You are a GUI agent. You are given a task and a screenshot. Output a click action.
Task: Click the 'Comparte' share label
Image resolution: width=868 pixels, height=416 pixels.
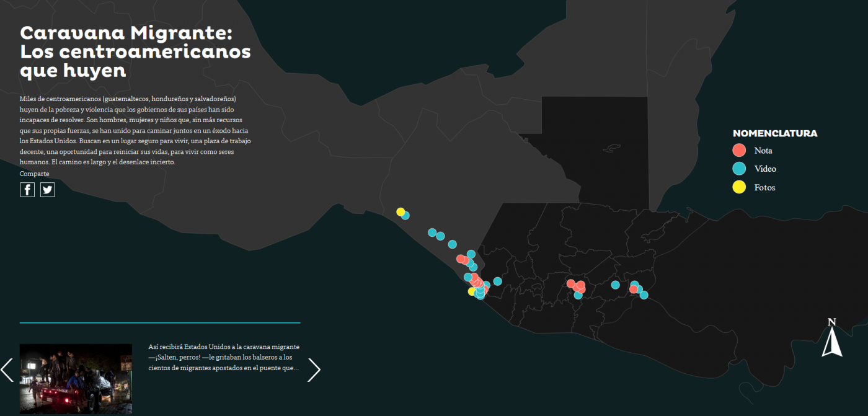(x=35, y=174)
